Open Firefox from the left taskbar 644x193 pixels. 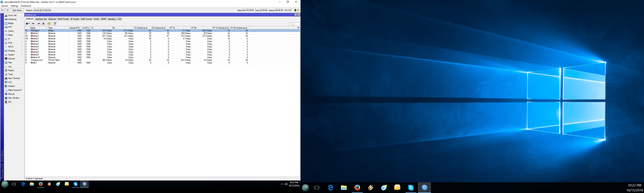coord(40,184)
